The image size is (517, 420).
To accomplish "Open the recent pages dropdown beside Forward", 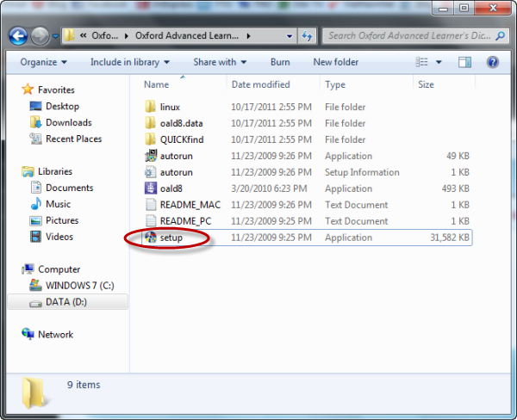I will (55, 36).
